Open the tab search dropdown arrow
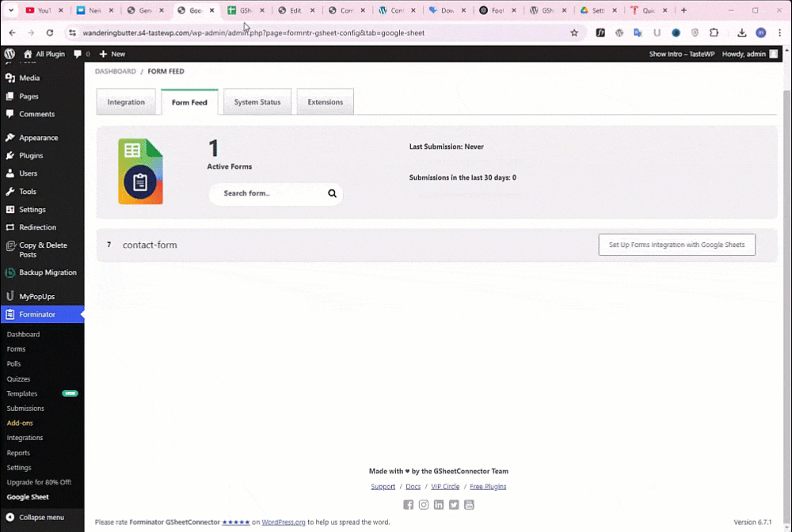The image size is (792, 532). point(11,10)
